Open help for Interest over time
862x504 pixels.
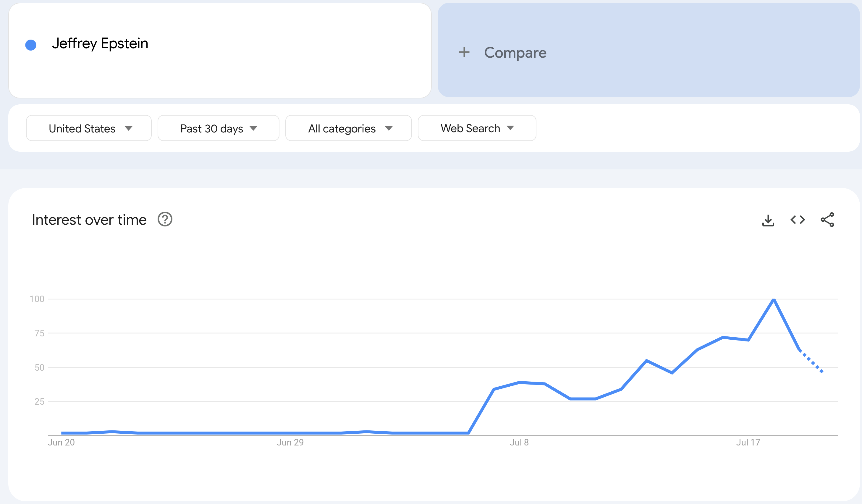click(165, 219)
